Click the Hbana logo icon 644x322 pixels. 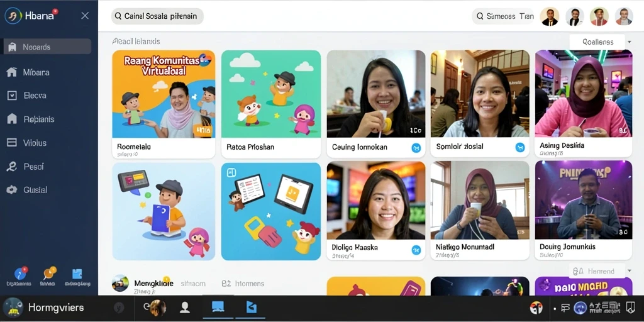(x=13, y=16)
